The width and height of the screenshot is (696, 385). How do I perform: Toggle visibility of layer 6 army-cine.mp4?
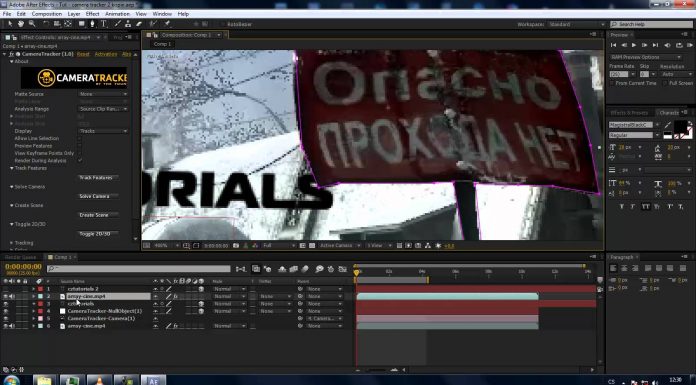click(x=5, y=326)
